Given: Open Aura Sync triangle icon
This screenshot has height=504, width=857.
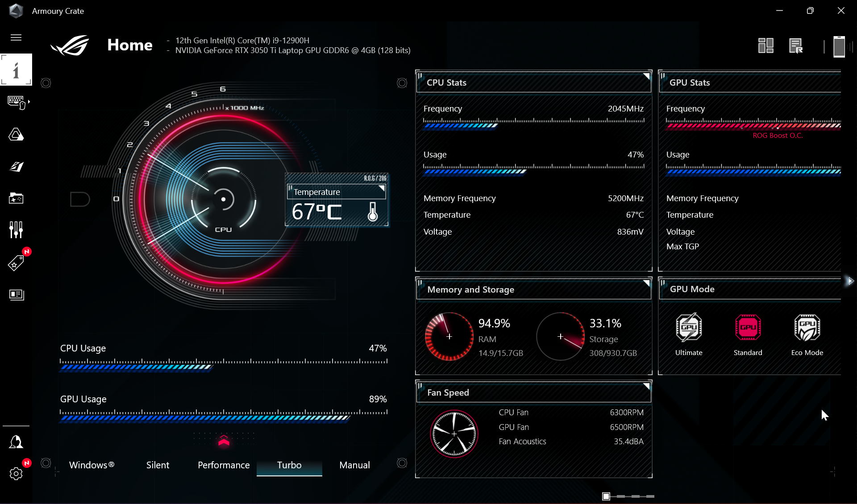Looking at the screenshot, I should coord(16,134).
